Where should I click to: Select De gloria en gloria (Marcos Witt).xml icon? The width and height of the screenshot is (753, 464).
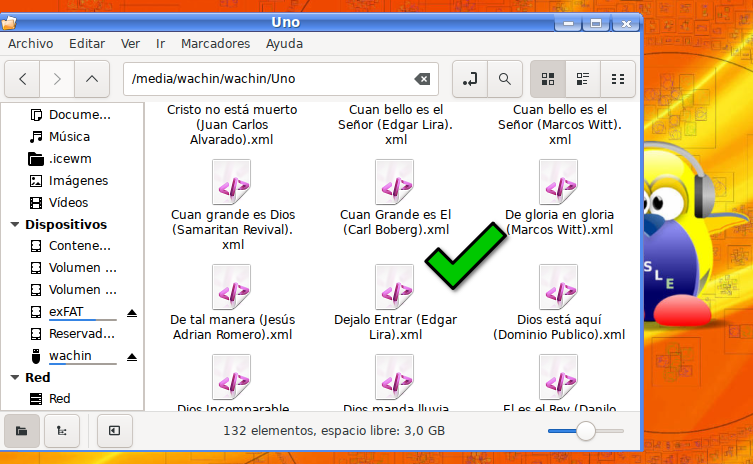559,182
